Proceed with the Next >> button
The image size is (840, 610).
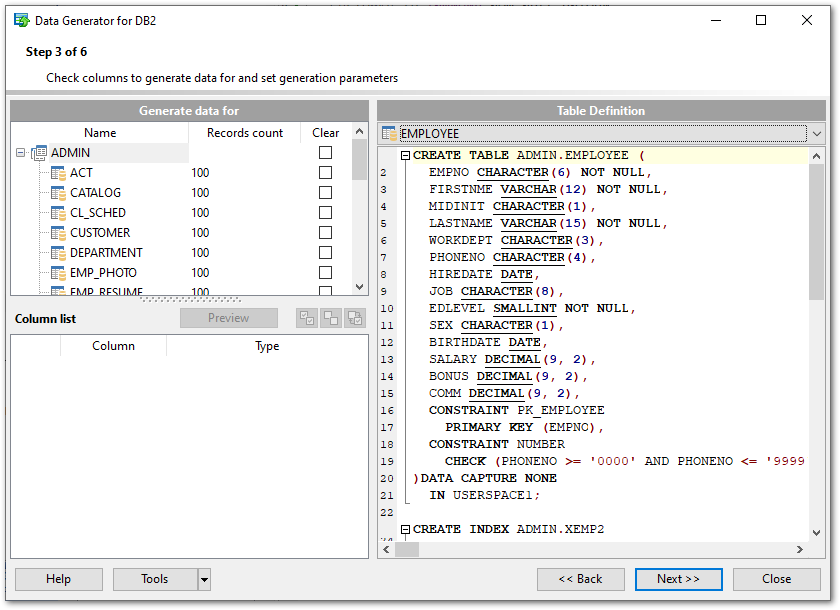point(679,579)
